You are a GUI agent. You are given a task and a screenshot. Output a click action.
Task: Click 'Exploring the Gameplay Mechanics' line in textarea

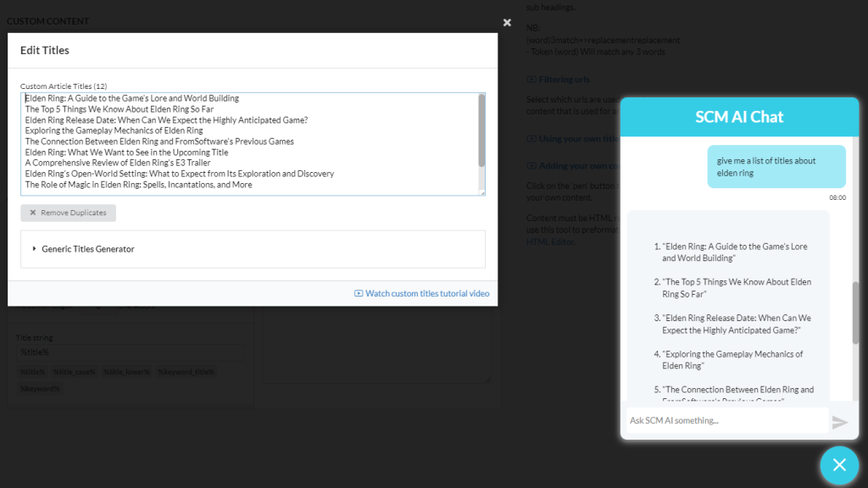[114, 130]
